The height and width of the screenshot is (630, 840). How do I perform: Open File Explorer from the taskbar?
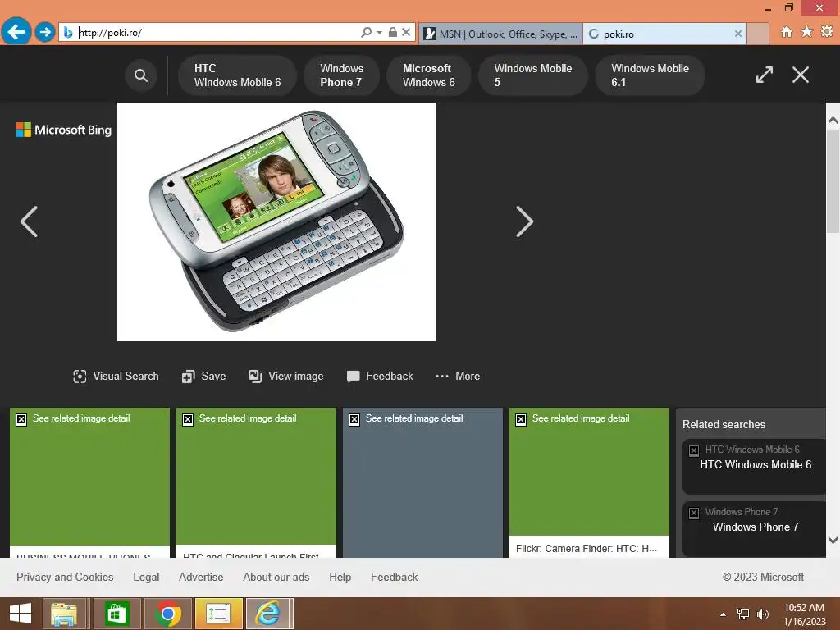[x=64, y=614]
